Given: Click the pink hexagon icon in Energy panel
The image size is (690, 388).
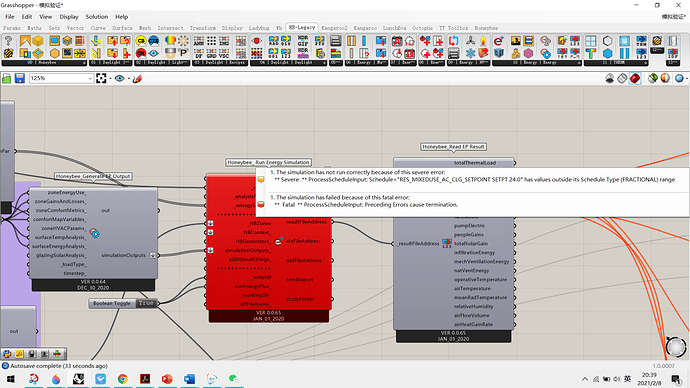Looking at the screenshot, I should click(x=529, y=54).
